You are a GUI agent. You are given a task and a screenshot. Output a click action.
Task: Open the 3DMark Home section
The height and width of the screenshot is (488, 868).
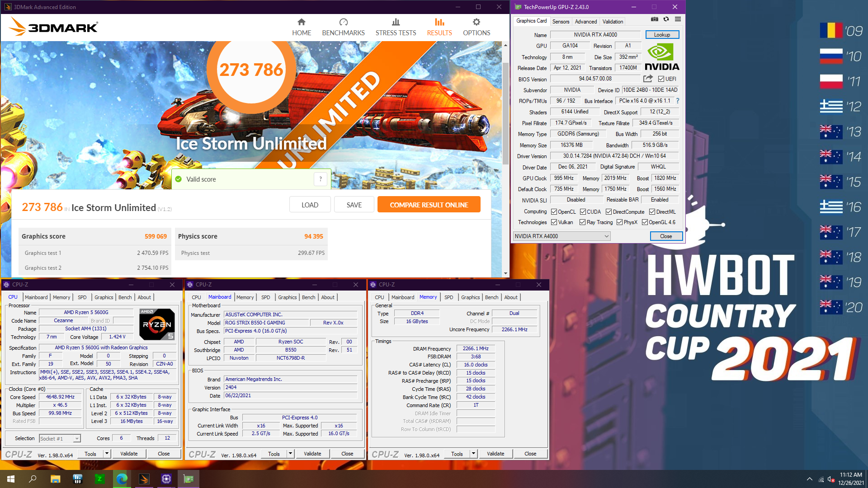(x=301, y=27)
